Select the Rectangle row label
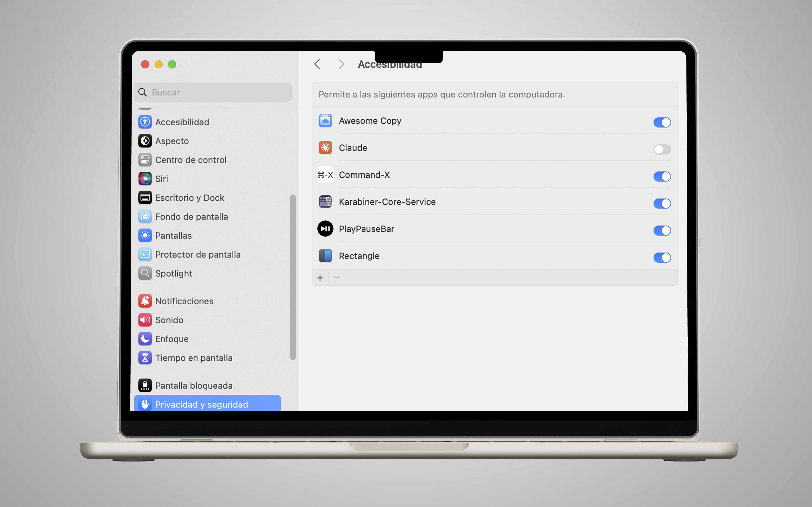 click(359, 256)
